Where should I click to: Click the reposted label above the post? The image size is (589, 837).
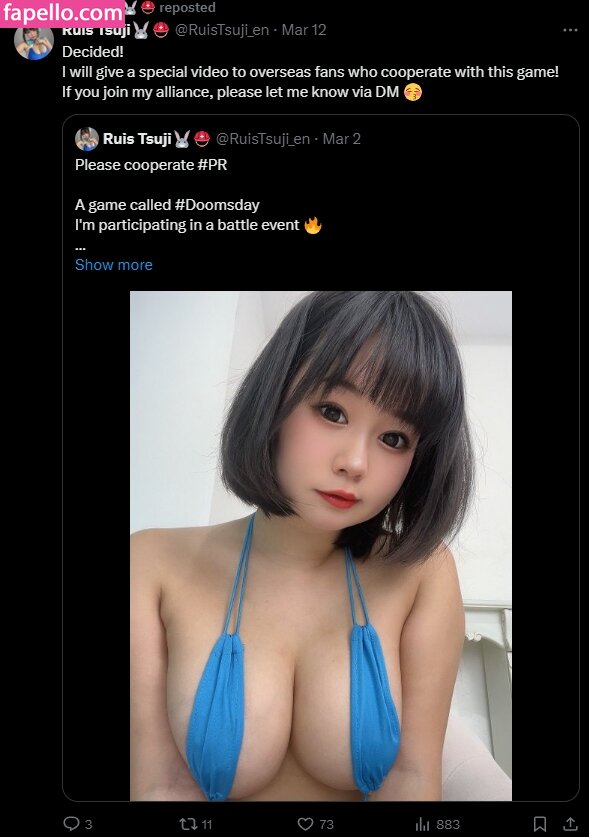187,7
